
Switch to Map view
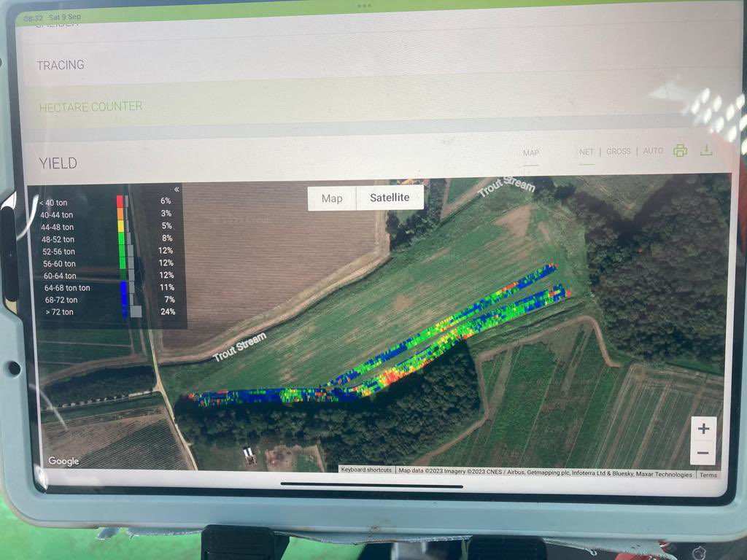332,198
